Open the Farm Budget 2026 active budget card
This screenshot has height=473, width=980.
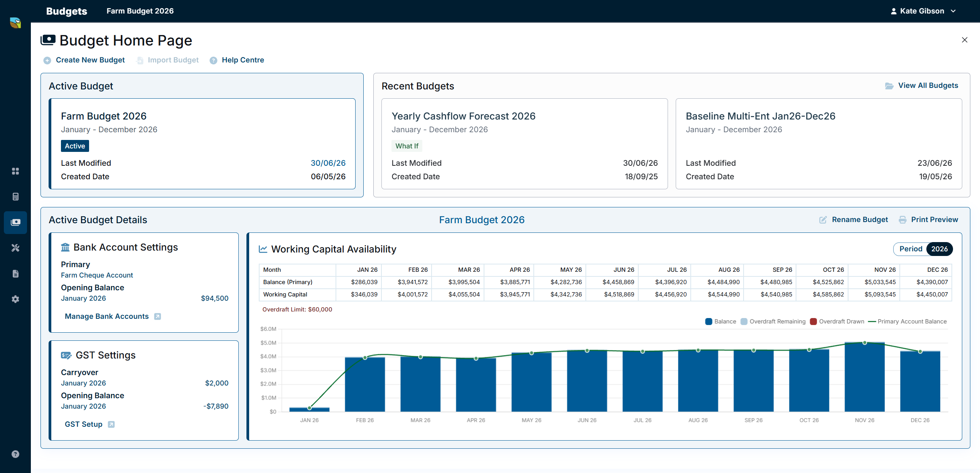pyautogui.click(x=203, y=144)
